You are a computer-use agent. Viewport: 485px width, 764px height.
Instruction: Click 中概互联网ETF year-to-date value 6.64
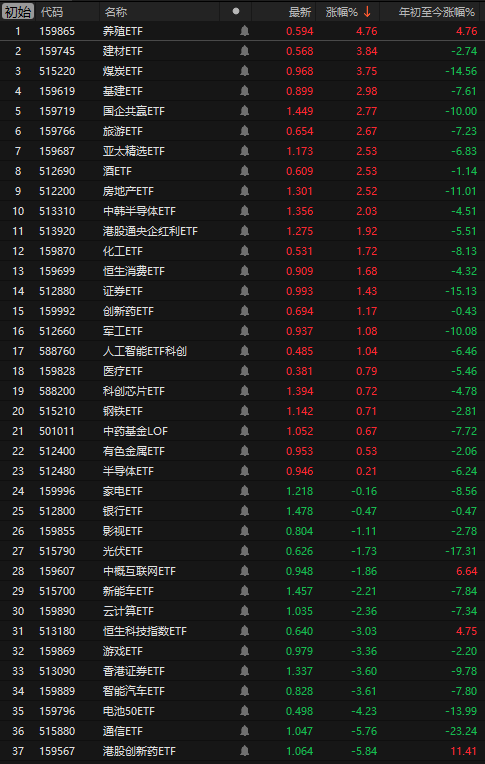(x=466, y=571)
